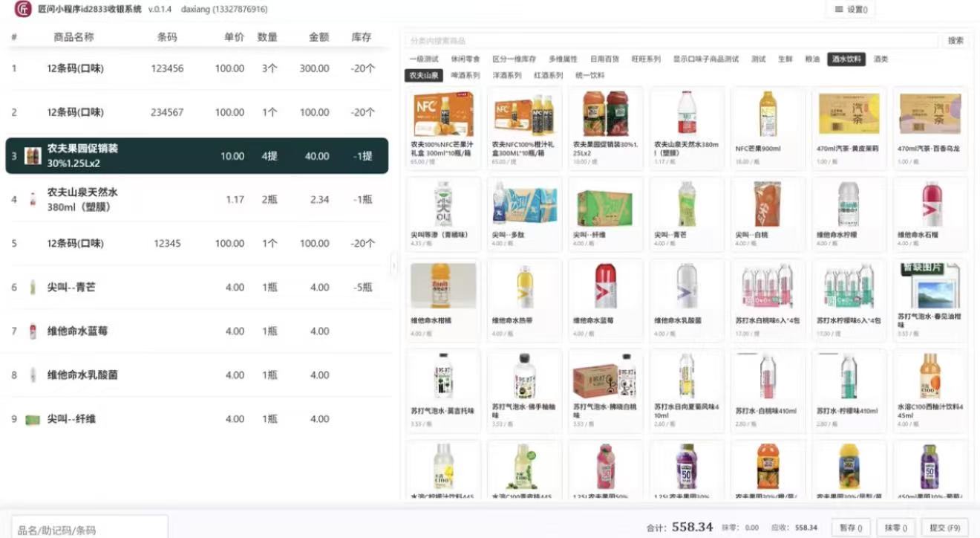Add 农夫100%NFC芒果汁礼盒 product
The height and width of the screenshot is (538, 980).
pos(443,128)
